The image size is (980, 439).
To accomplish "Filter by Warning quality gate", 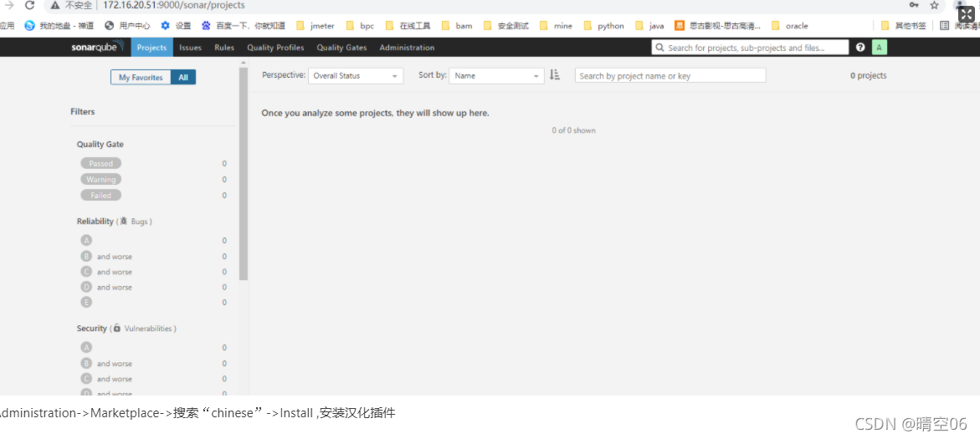I will tap(100, 179).
